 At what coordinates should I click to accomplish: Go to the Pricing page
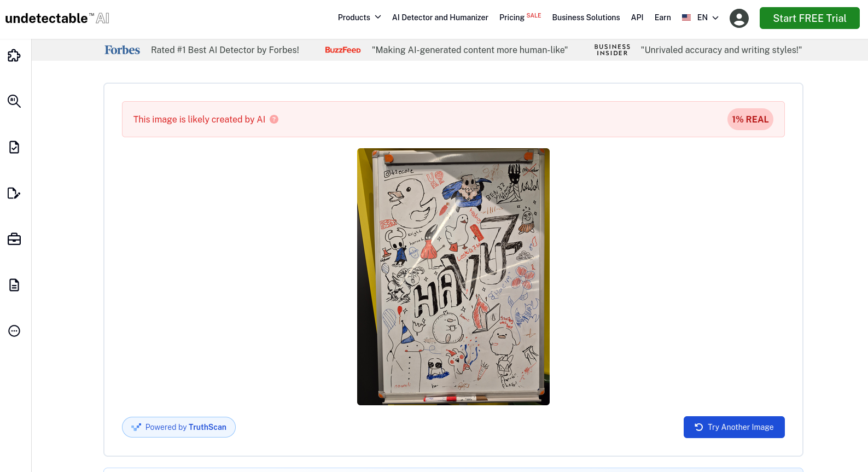[x=520, y=17]
